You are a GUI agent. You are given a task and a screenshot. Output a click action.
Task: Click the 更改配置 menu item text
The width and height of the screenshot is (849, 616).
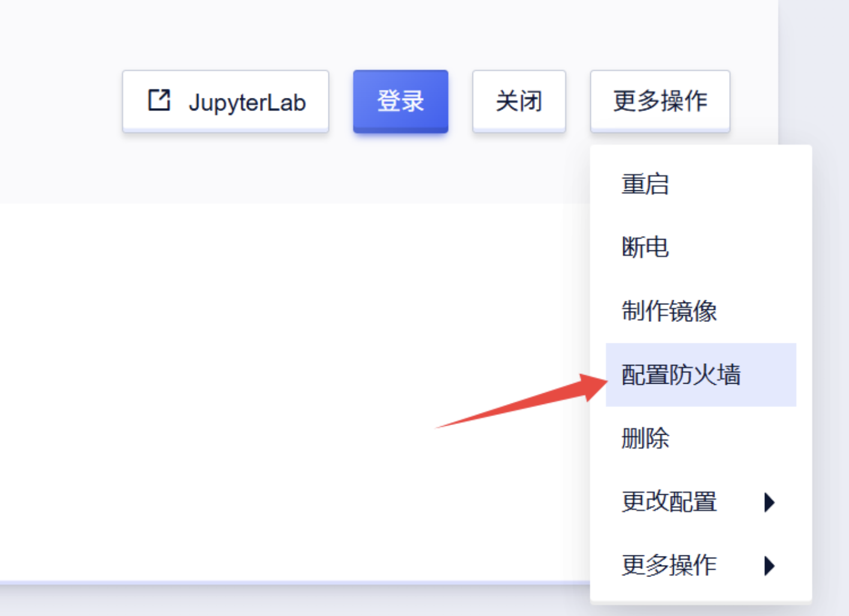click(669, 501)
